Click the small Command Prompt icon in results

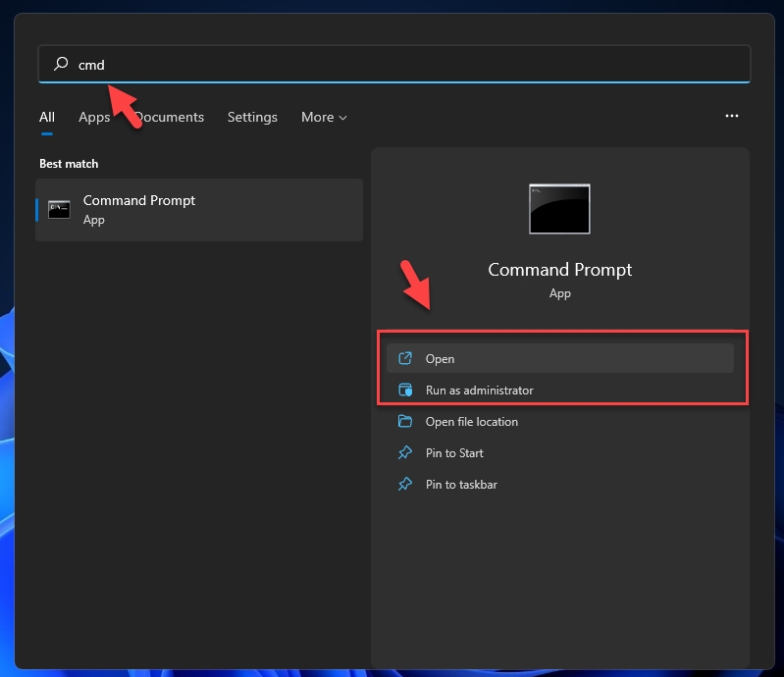[x=59, y=210]
